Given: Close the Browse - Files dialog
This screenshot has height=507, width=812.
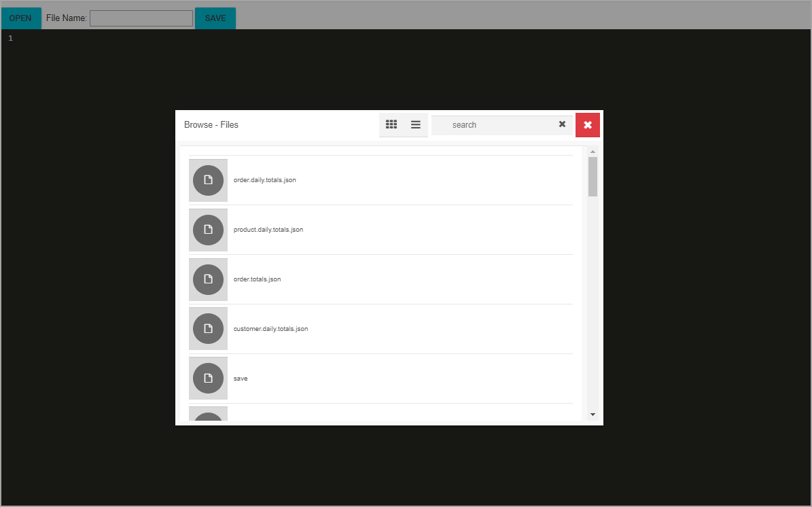Looking at the screenshot, I should (588, 125).
